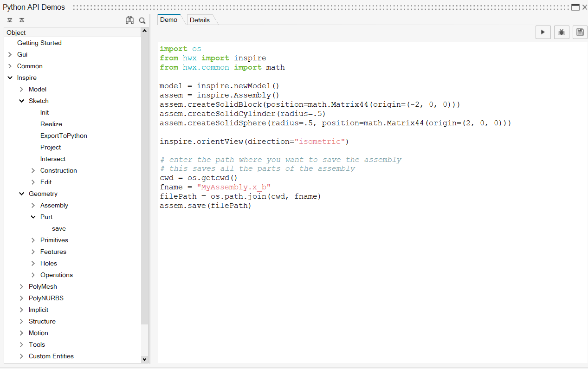Save the demo script via floppy icon

(580, 32)
